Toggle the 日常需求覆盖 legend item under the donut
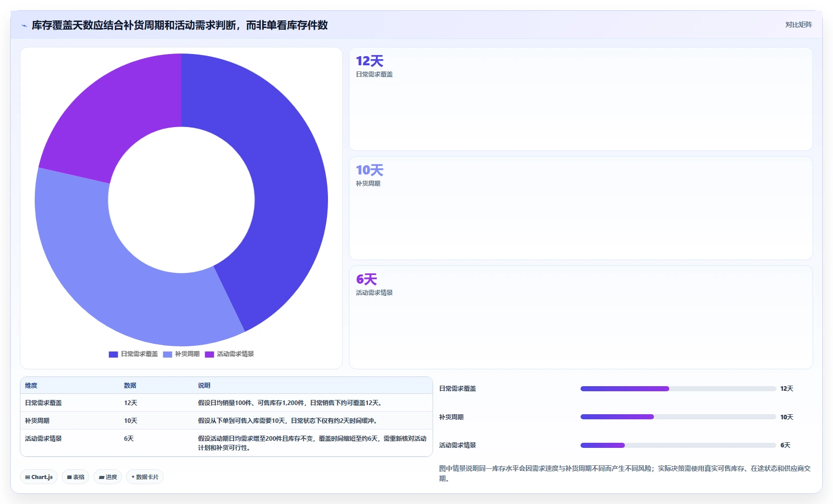 (133, 354)
